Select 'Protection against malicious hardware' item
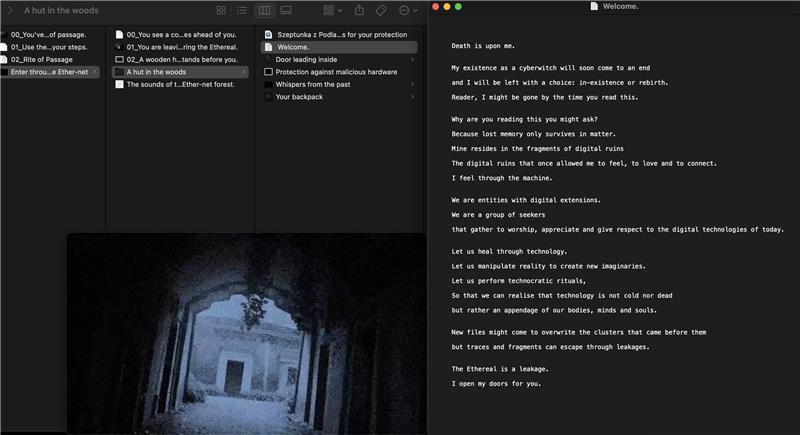Image resolution: width=800 pixels, height=435 pixels. [x=338, y=72]
